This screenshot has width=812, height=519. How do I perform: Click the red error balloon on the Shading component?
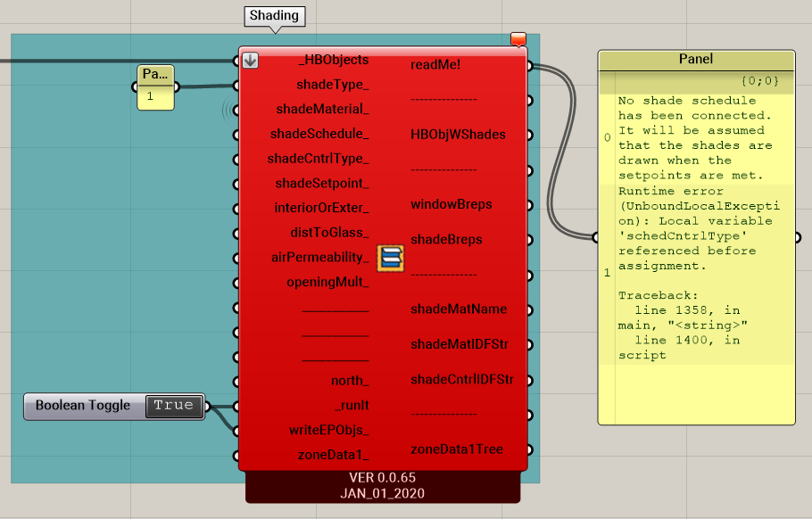click(518, 39)
